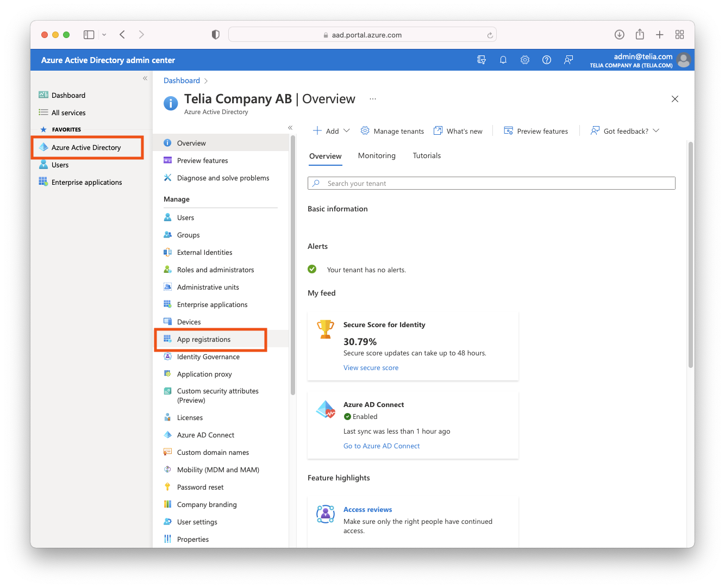Screen dimensions: 725x588
Task: Open the admin account avatar
Action: (x=684, y=60)
